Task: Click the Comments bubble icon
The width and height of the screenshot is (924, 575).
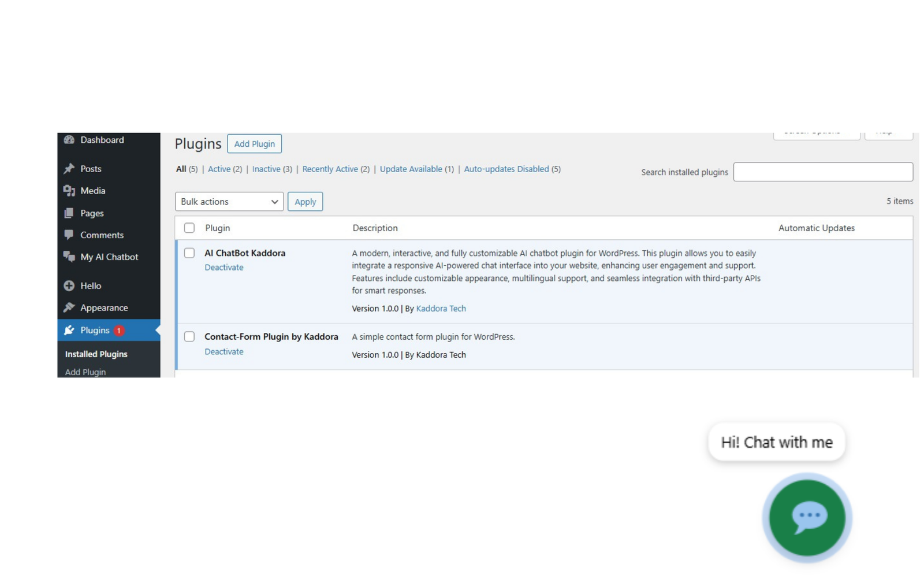Action: (x=69, y=235)
